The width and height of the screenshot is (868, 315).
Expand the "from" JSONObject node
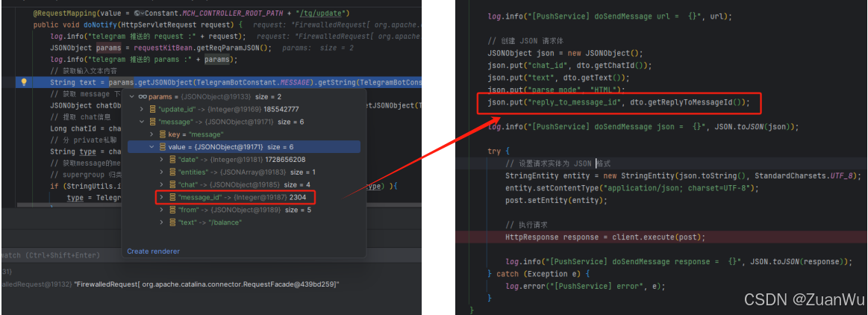pyautogui.click(x=162, y=210)
